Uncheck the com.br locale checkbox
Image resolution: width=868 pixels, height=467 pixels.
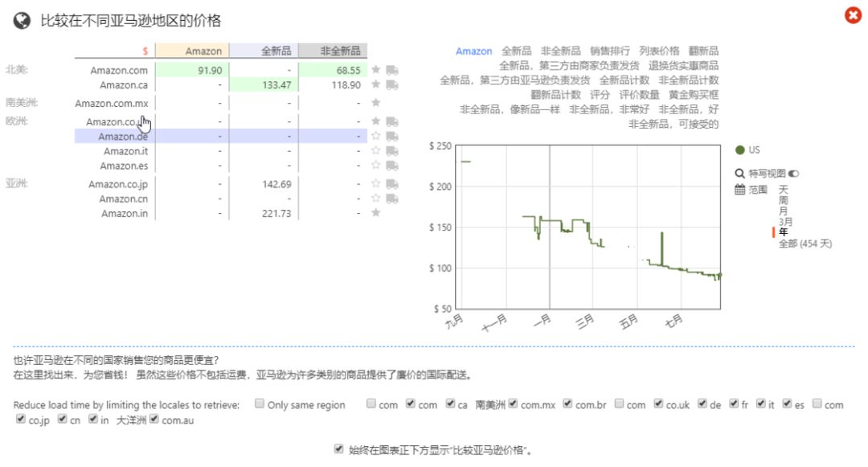[567, 404]
